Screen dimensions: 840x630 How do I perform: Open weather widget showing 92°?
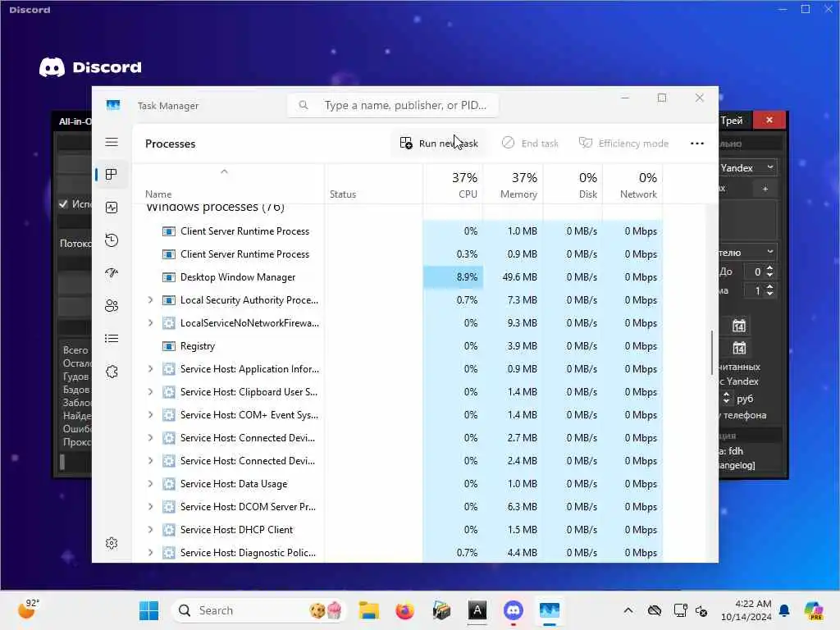[x=29, y=609]
